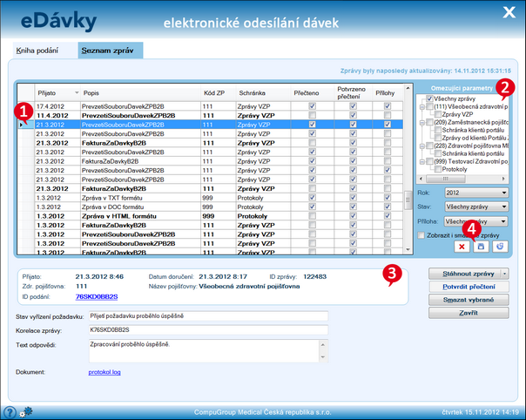Click the message table's scroll-up arrow
526x420 pixels.
(x=408, y=88)
